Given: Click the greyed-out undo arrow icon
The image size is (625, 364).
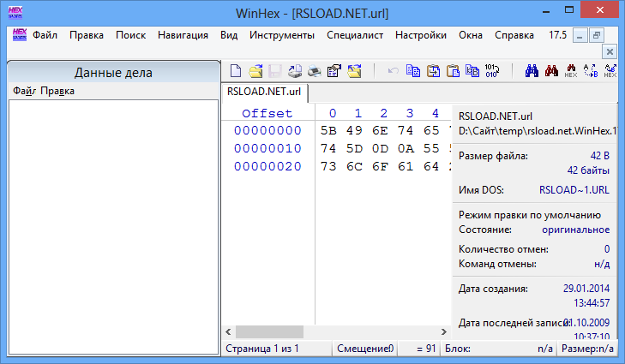Looking at the screenshot, I should click(393, 71).
